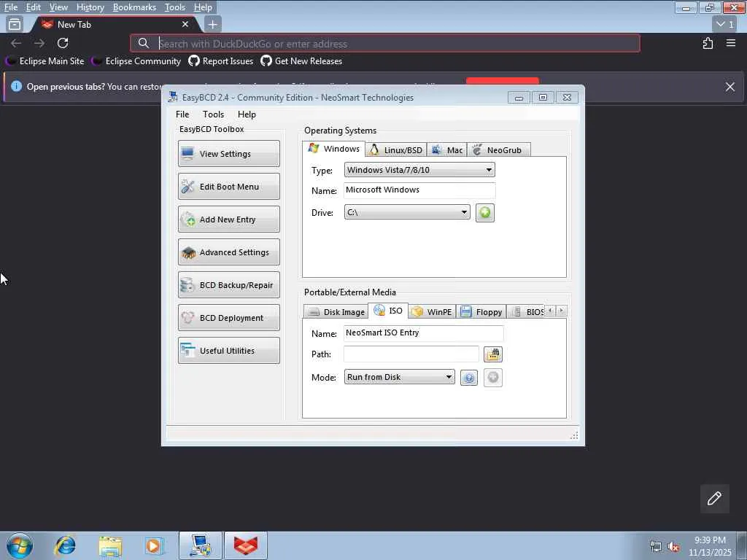Open browser History menu

coord(90,7)
